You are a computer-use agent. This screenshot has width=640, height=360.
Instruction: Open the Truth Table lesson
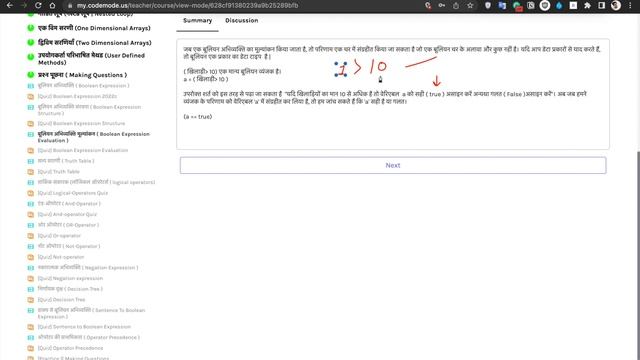click(66, 161)
